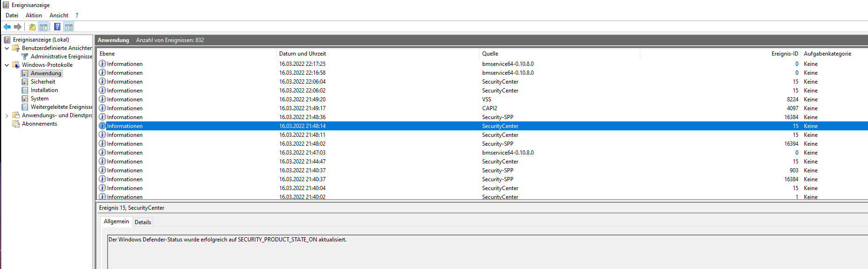Click the Weitergeleitete Ereignisse log icon
Image resolution: width=868 pixels, height=269 pixels.
click(x=25, y=107)
